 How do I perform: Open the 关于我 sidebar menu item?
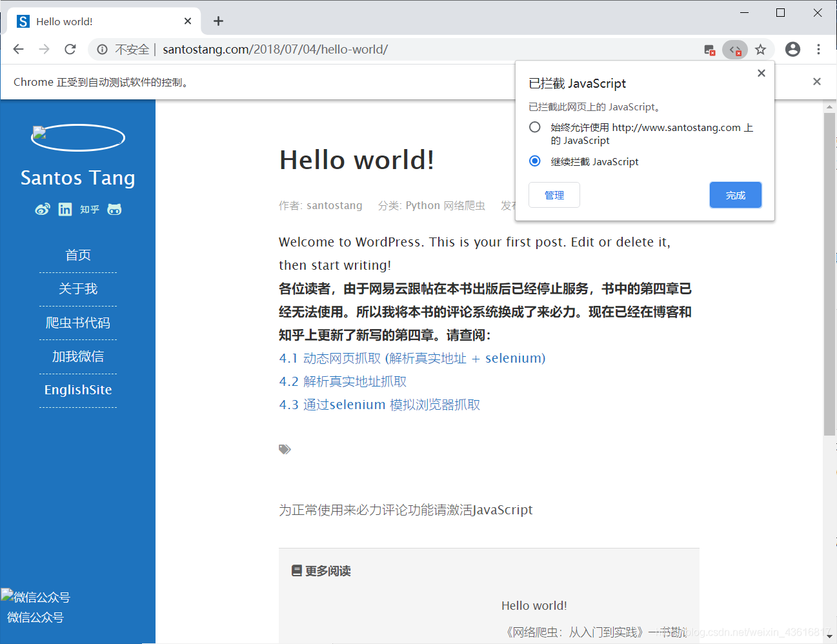pos(78,288)
